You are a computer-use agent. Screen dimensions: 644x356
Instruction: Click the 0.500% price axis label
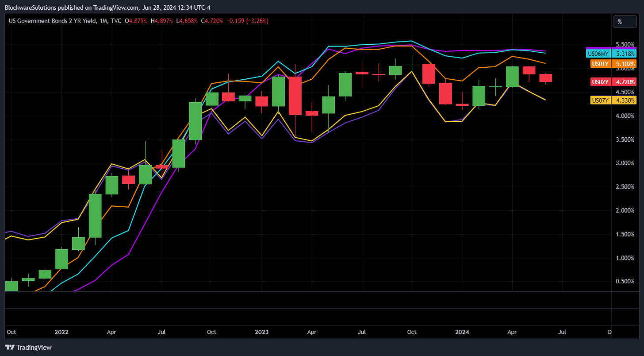[x=625, y=281]
